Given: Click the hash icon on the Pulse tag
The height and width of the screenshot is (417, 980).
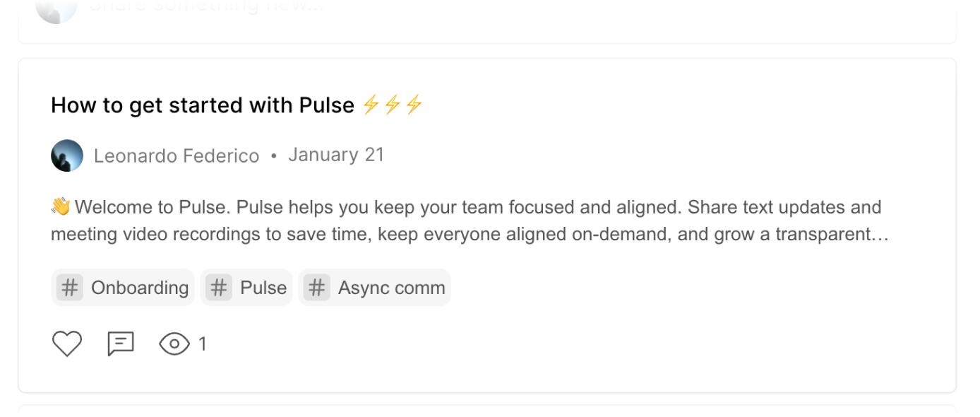Looking at the screenshot, I should pos(219,288).
